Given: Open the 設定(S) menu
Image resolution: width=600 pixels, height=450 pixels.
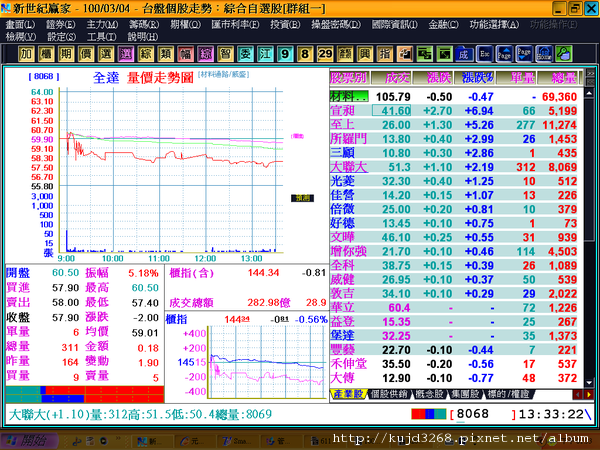Looking at the screenshot, I should pyautogui.click(x=61, y=37).
